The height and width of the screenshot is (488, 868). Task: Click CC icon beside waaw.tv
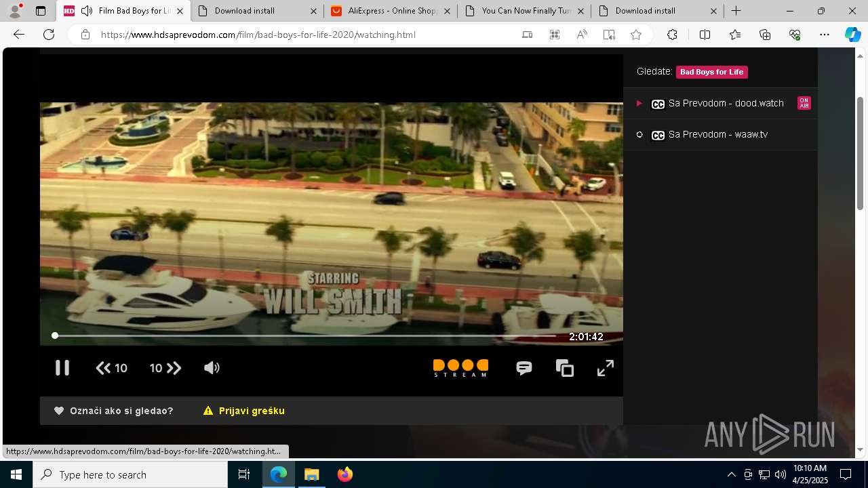click(x=658, y=136)
